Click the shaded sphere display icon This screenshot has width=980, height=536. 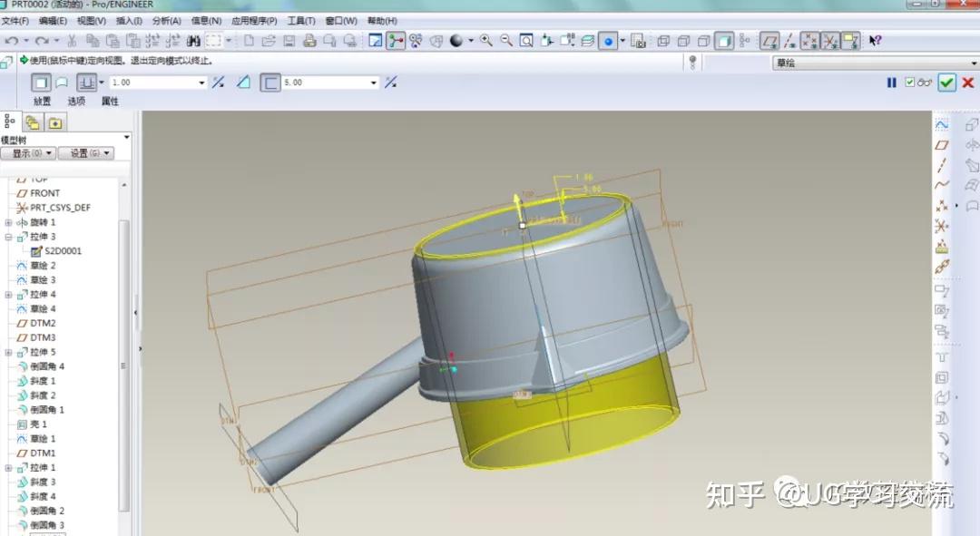click(x=456, y=41)
